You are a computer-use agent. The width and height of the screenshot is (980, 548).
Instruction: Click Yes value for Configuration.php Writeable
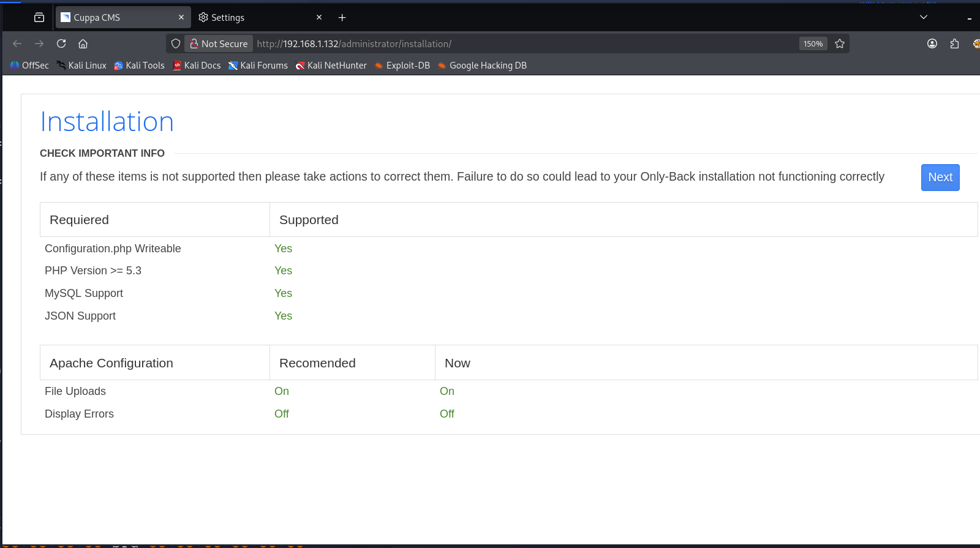tap(283, 249)
